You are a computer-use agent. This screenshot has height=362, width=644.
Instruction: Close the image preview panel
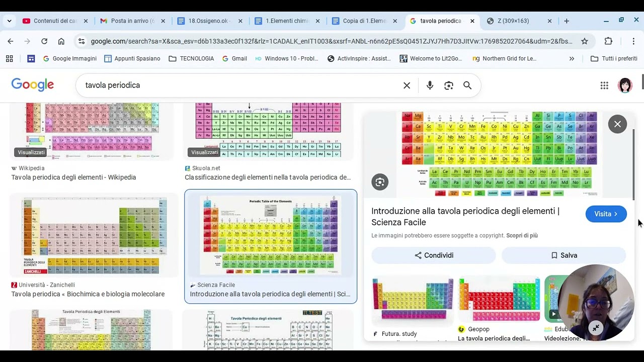[617, 124]
